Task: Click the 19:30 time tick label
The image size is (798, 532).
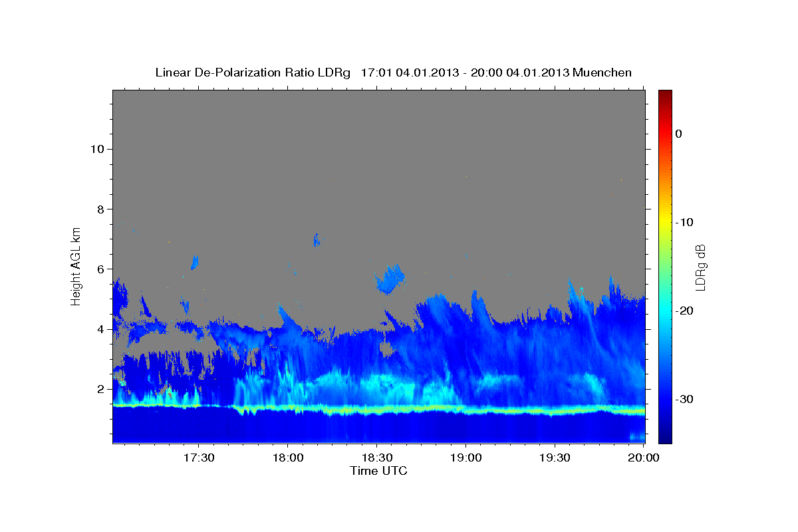Action: tap(554, 458)
